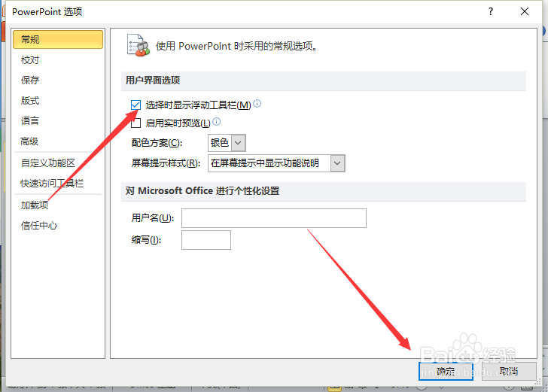This screenshot has height=392, width=548.
Task: Click the 用户名 text field
Action: (274, 218)
